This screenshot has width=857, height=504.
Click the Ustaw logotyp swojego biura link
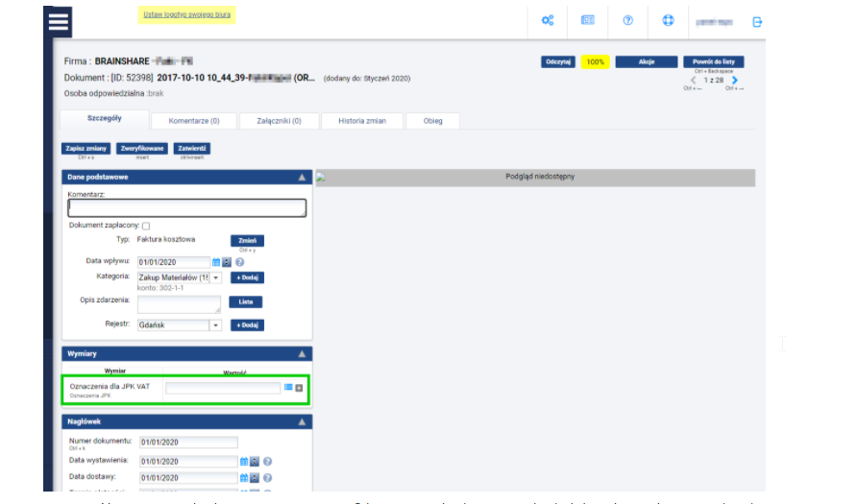(187, 14)
